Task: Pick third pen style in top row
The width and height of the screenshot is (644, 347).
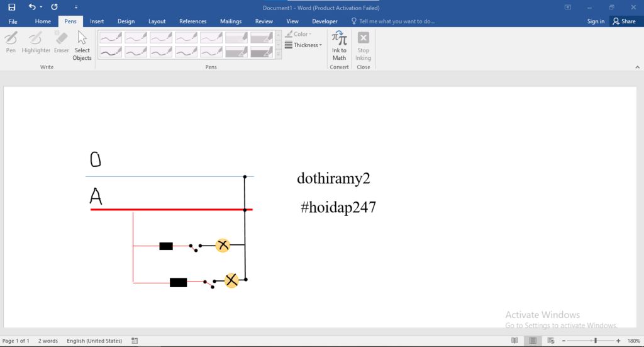Action: 161,38
